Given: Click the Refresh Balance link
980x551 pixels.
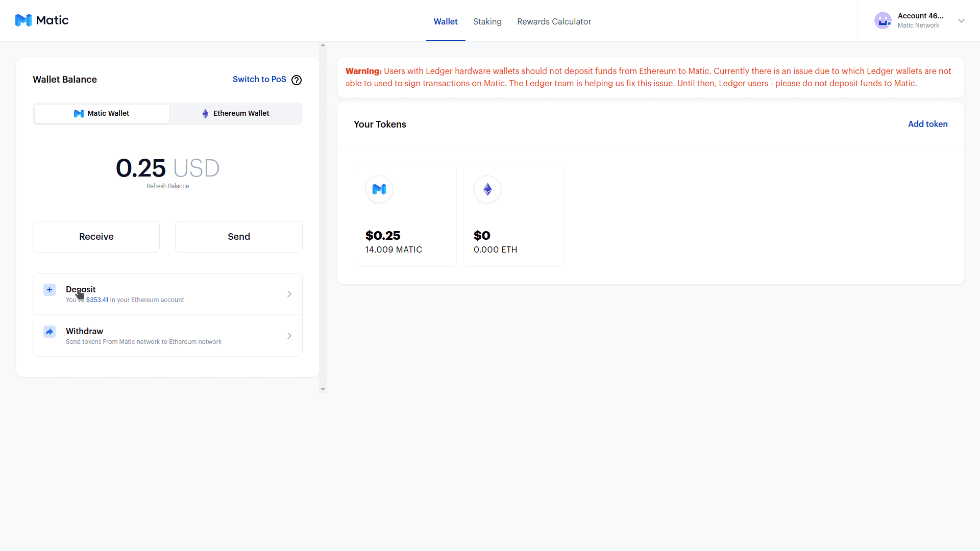Looking at the screenshot, I should point(167,186).
